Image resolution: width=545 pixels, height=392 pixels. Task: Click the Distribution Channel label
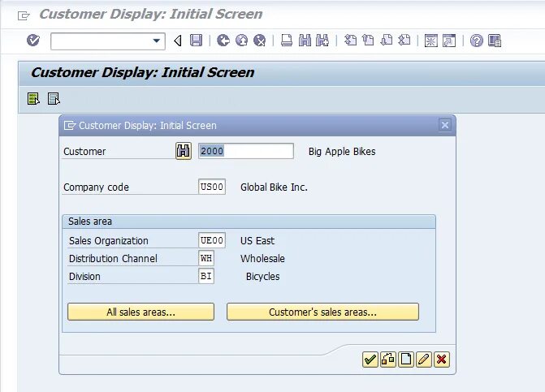(114, 259)
